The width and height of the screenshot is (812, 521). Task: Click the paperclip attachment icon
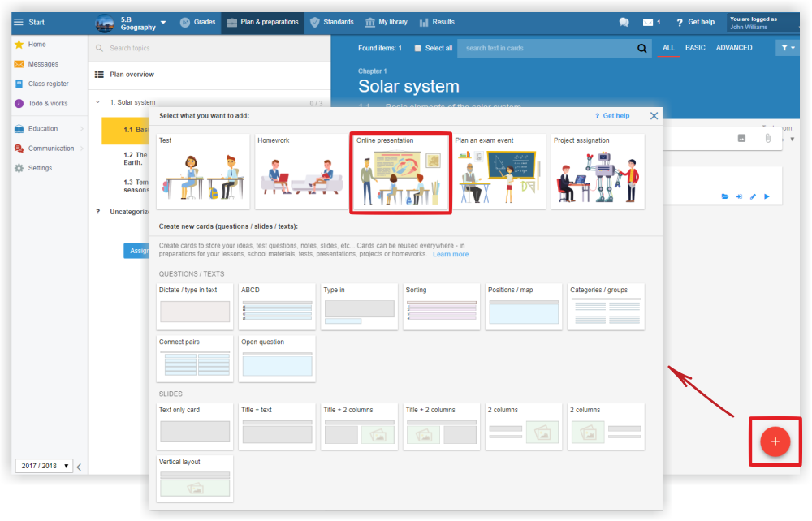coord(768,138)
